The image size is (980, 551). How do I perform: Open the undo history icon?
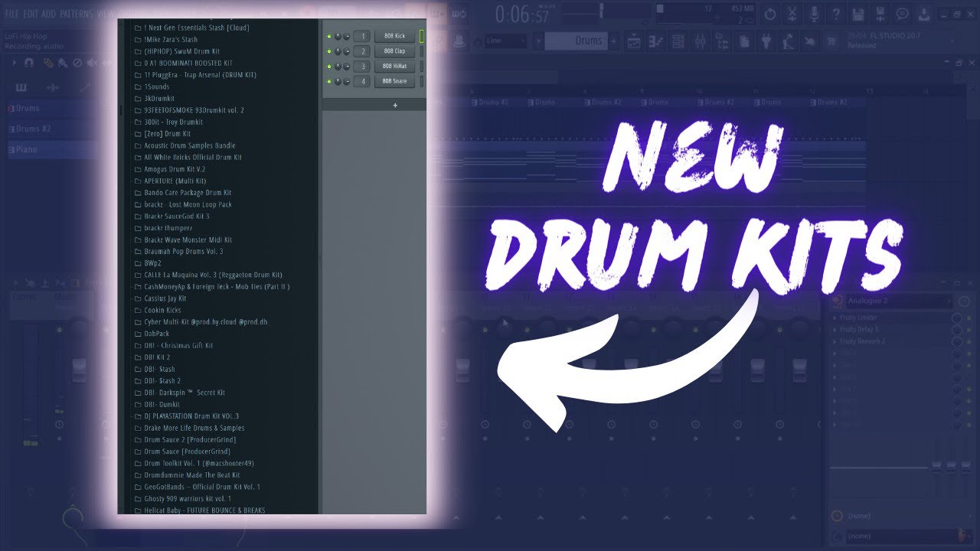click(770, 14)
